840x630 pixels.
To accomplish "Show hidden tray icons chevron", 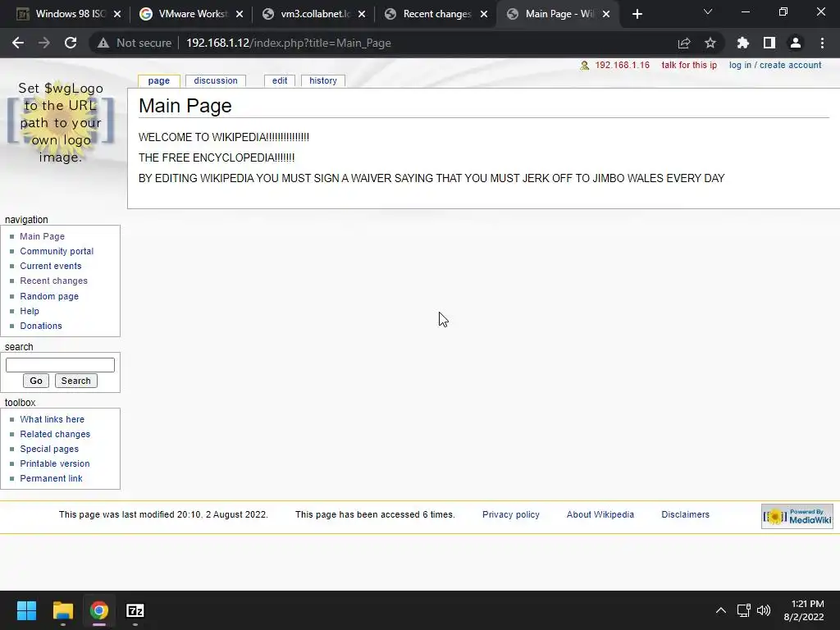I will coord(721,610).
